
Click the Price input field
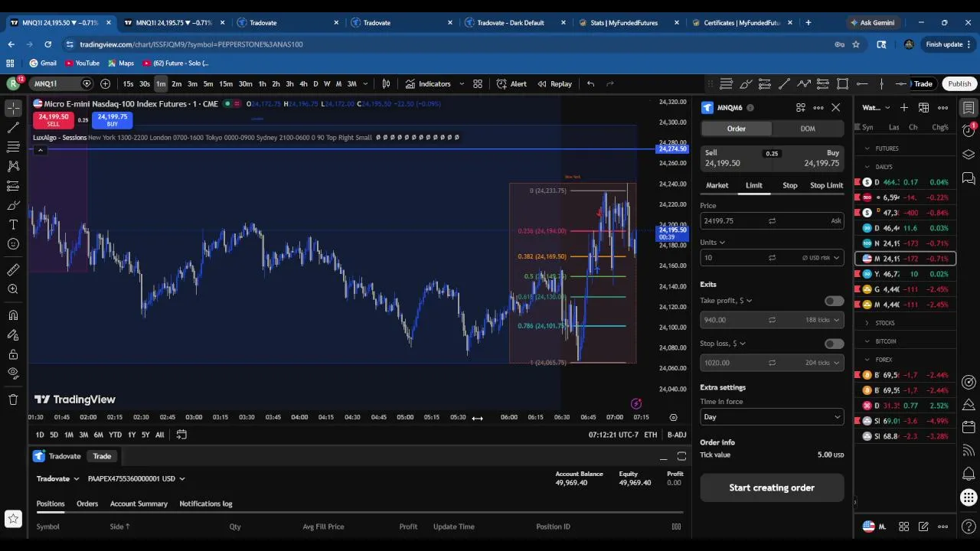[x=772, y=220]
